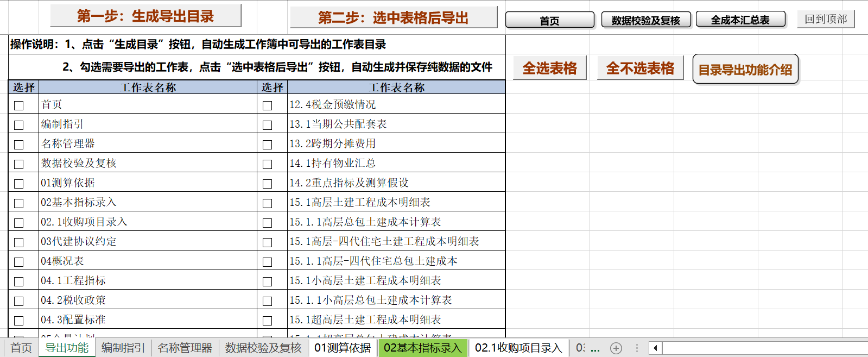Tick the 名称管理器 checkbox
This screenshot has width=868, height=357.
coord(19,145)
